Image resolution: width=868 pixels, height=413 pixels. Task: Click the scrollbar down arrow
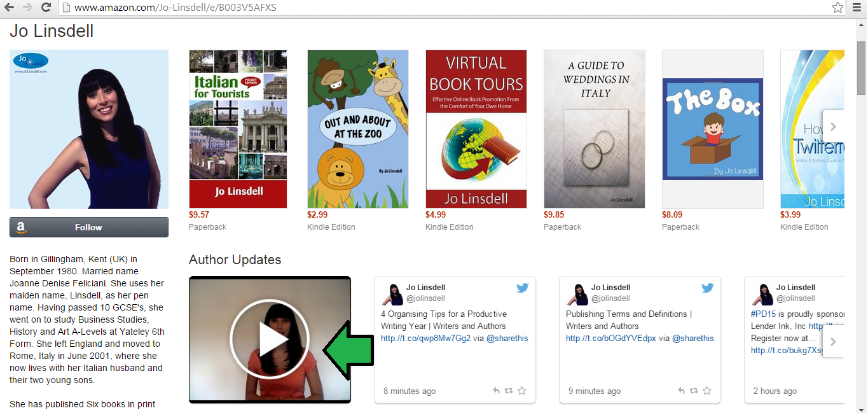point(861,408)
